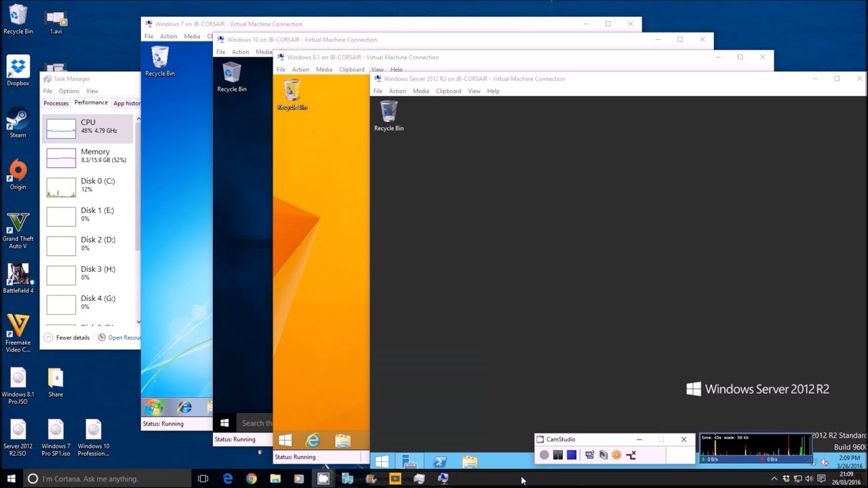Click the blue CamStudio Stop button
This screenshot has height=488, width=868.
point(572,455)
